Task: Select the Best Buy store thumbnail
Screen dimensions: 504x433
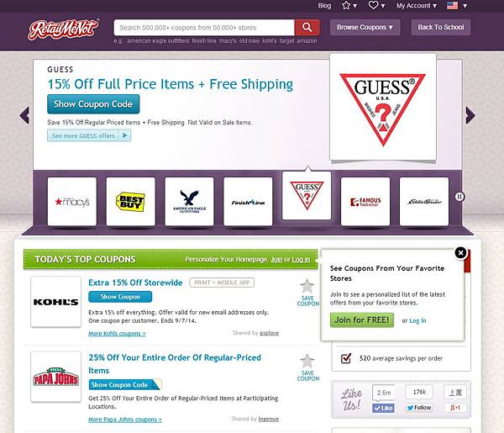Action: coord(130,202)
